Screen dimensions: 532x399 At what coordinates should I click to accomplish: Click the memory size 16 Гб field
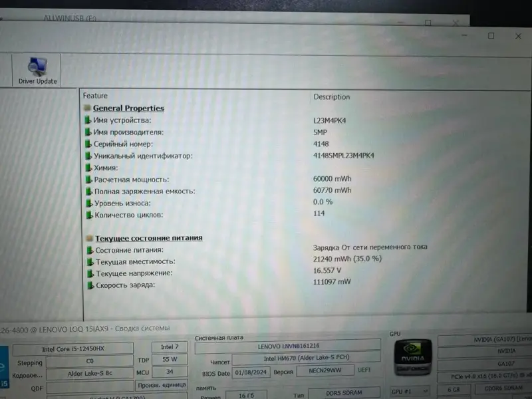coord(246,395)
